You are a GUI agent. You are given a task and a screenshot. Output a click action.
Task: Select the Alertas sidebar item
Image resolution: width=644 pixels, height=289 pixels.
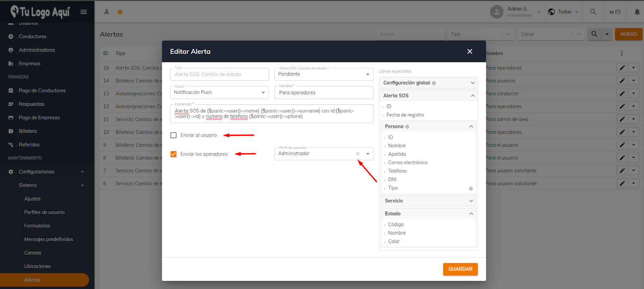point(44,280)
